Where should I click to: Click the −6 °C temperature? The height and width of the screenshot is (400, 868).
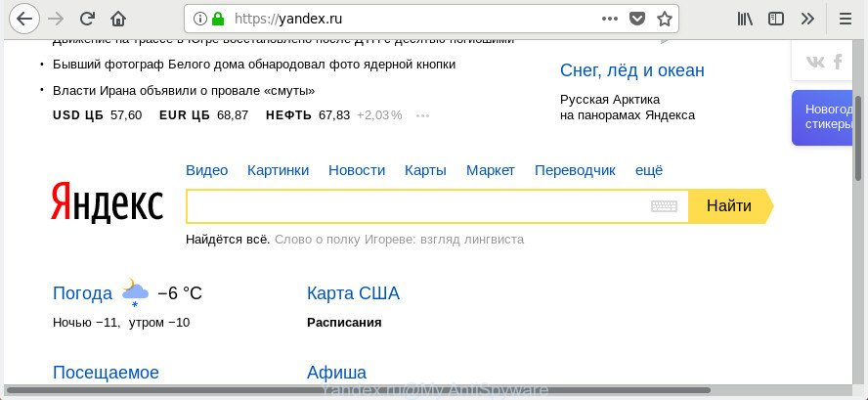(180, 293)
